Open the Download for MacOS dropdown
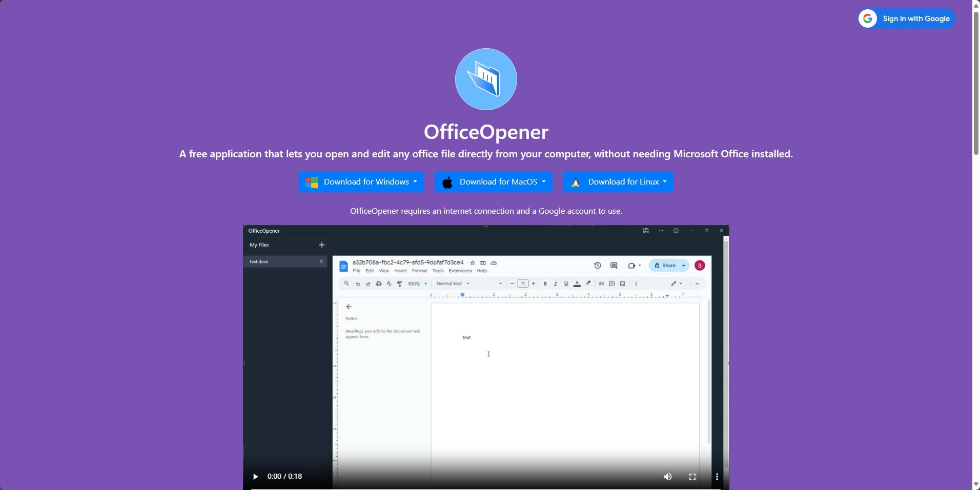Screen dimensions: 980x490 pos(494,182)
